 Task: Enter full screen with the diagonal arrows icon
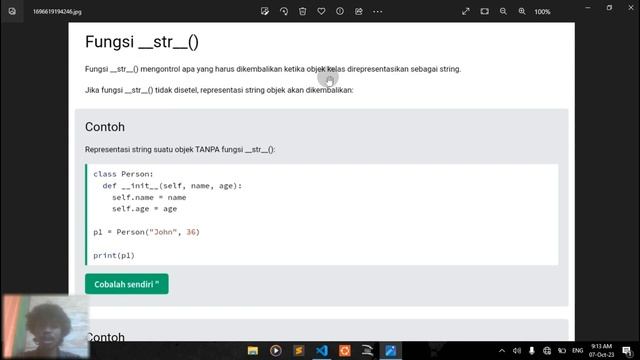pyautogui.click(x=466, y=11)
